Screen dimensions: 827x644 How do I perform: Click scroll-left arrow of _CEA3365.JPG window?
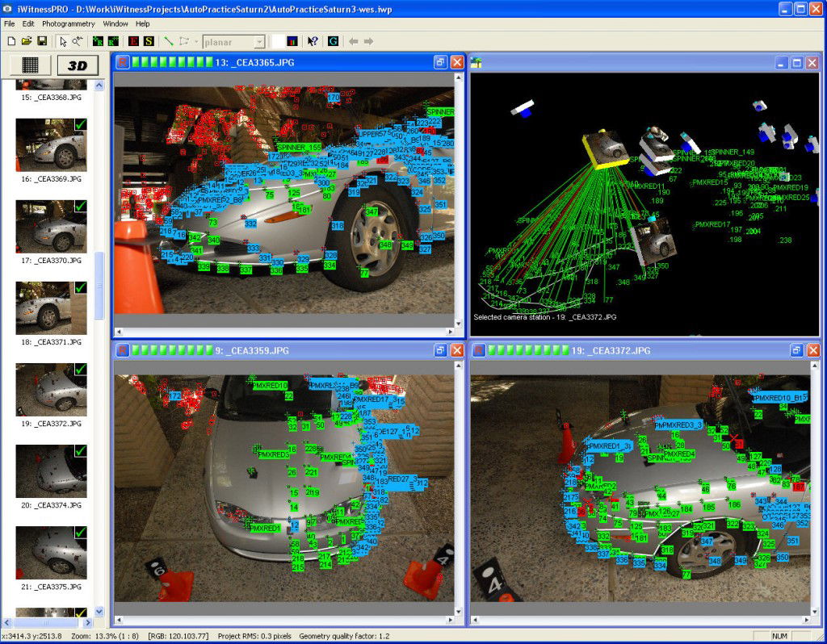[119, 332]
